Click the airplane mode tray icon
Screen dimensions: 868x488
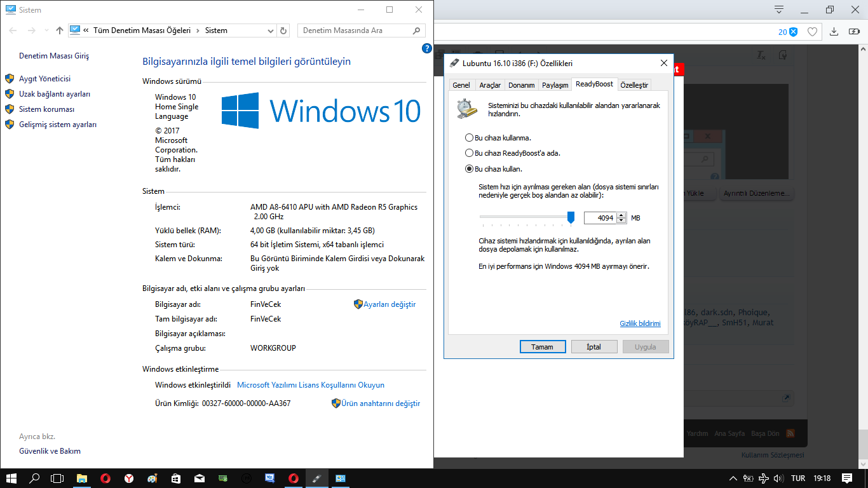[x=763, y=478]
